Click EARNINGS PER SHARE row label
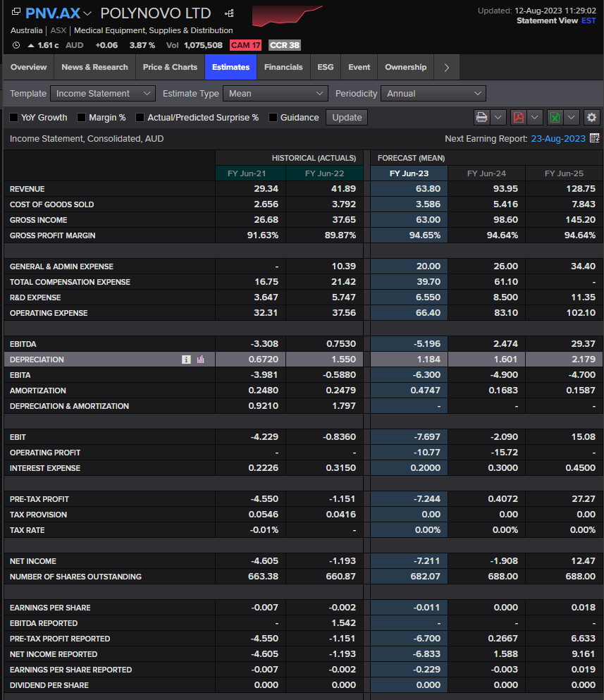Image resolution: width=604 pixels, height=700 pixels. pyautogui.click(x=50, y=608)
